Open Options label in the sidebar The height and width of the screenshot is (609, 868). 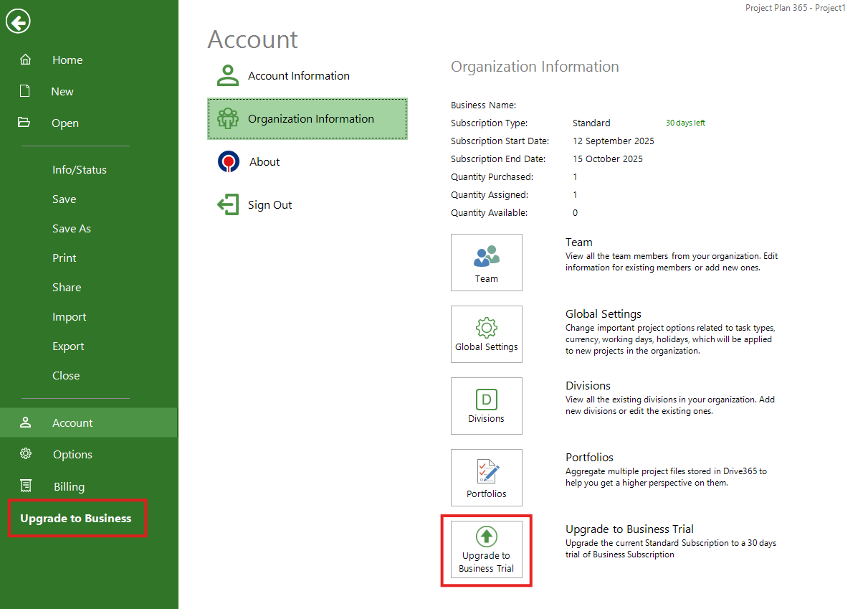(72, 455)
